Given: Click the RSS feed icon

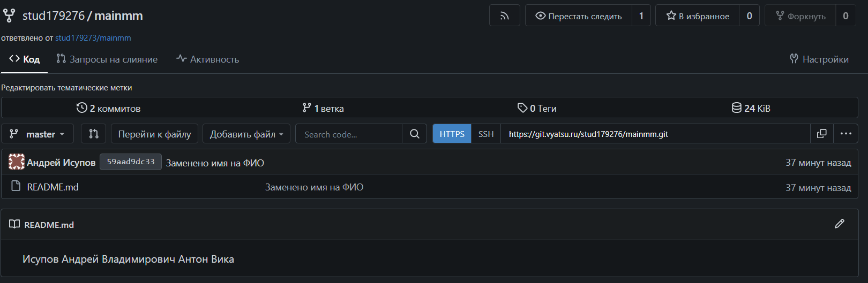Looking at the screenshot, I should point(504,16).
